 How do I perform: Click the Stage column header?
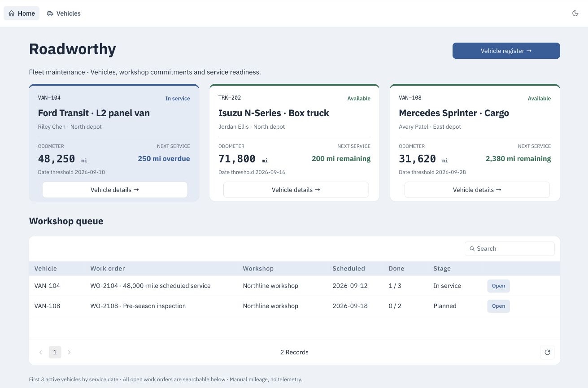click(442, 268)
